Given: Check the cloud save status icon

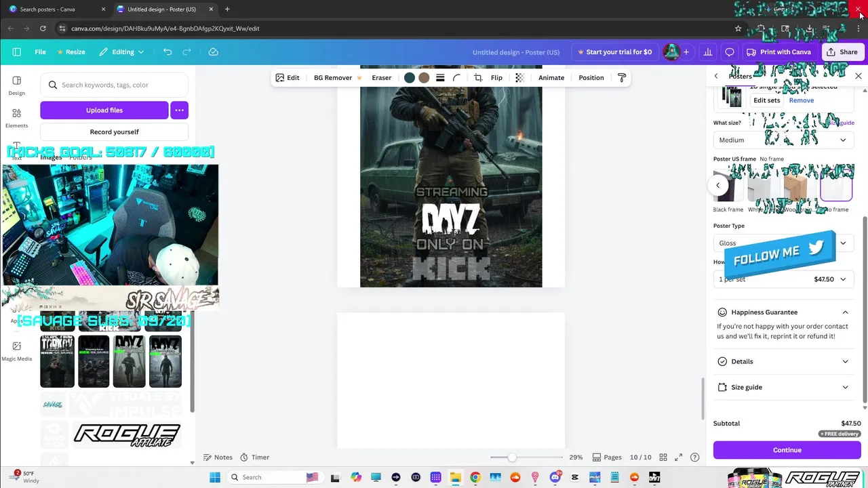Looking at the screenshot, I should click(x=213, y=52).
